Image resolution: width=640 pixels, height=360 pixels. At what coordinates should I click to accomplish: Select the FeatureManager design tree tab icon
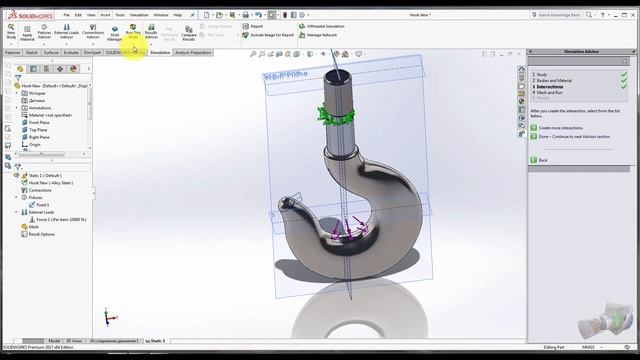click(20, 69)
